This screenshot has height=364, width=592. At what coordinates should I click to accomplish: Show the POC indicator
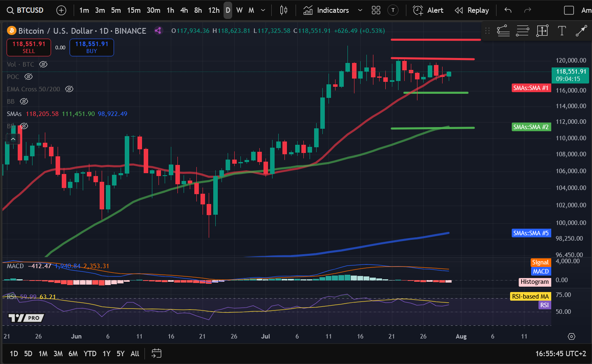tap(28, 77)
